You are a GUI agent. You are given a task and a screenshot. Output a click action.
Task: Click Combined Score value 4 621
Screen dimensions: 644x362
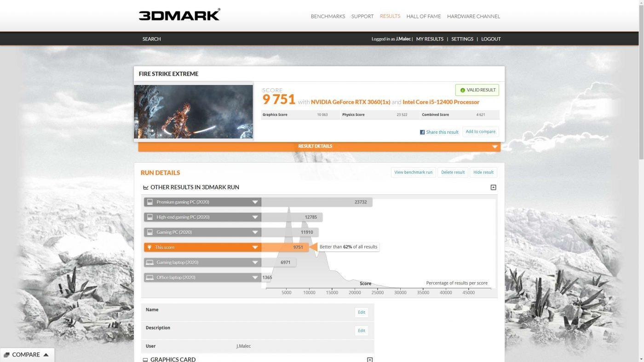(x=481, y=115)
